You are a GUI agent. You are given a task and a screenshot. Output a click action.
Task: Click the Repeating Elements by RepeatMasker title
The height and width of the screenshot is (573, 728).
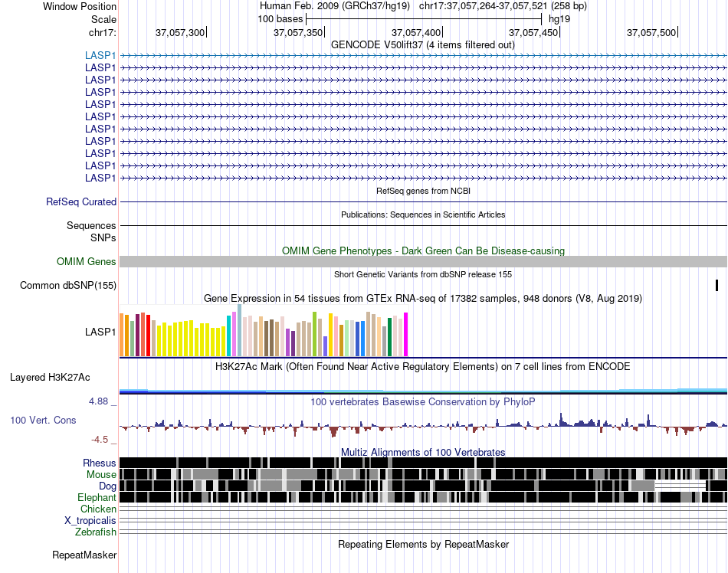tap(423, 544)
